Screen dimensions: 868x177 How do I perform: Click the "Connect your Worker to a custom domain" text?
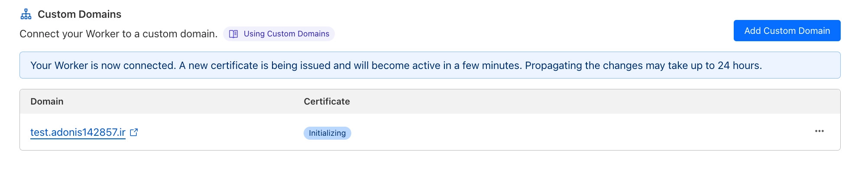point(118,34)
